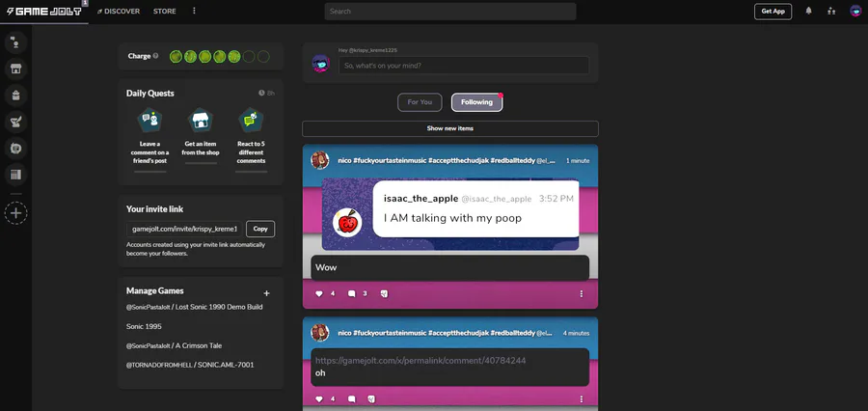The height and width of the screenshot is (411, 868).
Task: Open the Discover page
Action: pos(119,11)
